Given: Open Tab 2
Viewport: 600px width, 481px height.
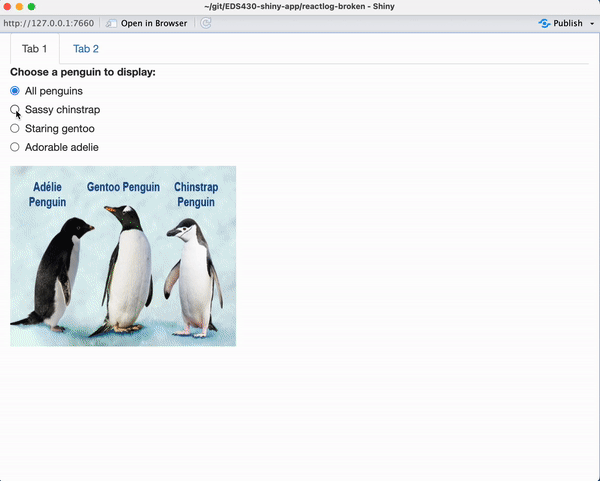Looking at the screenshot, I should (x=86, y=49).
